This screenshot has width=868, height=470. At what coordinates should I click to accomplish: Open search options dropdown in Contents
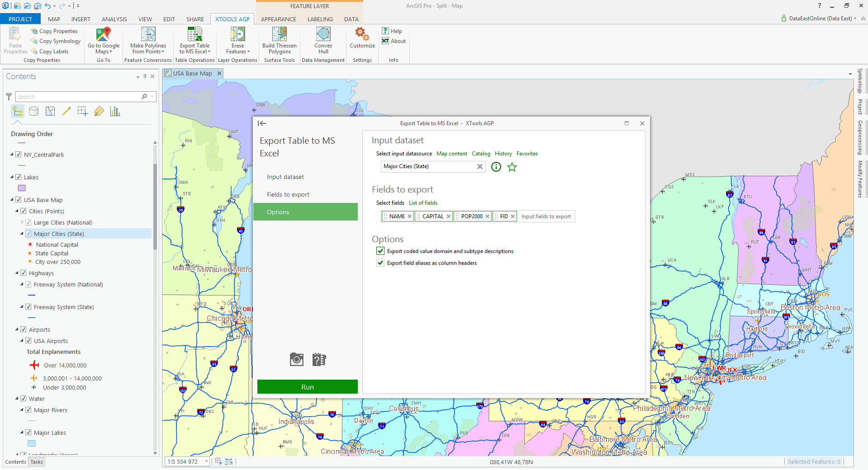tap(152, 97)
